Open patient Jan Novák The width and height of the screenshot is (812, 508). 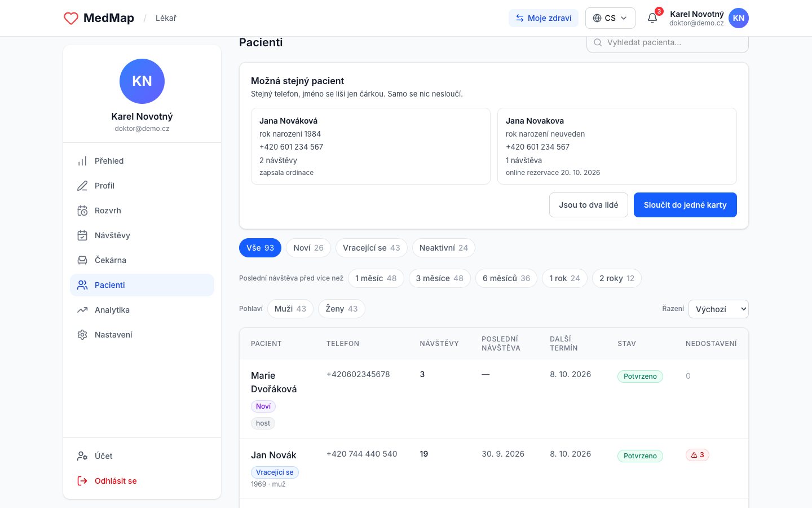pos(273,455)
